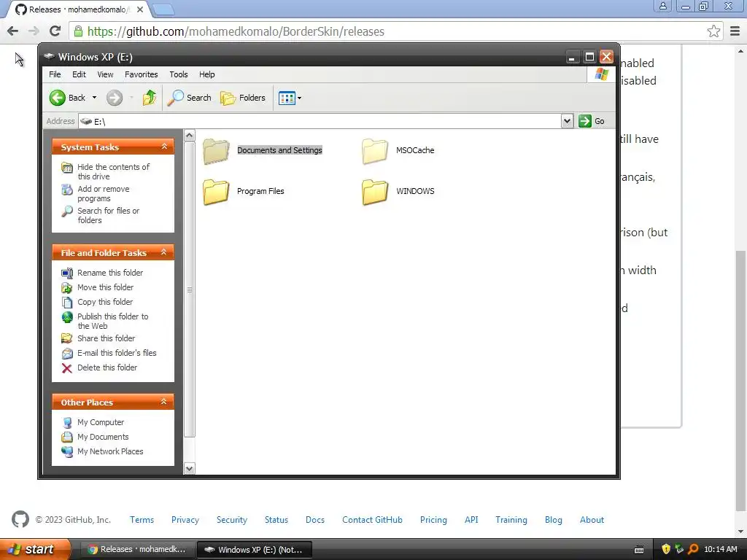Reload the GitHub page in Chrome
747x560 pixels.
coord(55,31)
